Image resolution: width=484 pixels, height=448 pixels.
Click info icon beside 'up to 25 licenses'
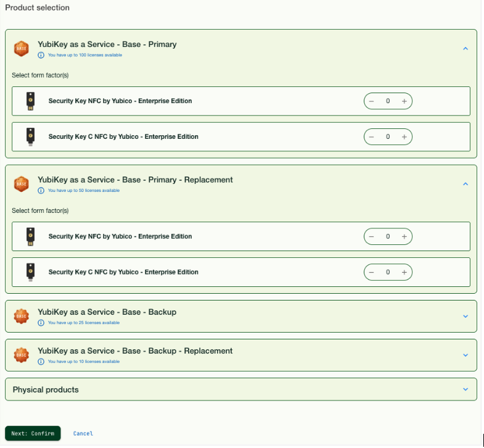[x=41, y=322]
